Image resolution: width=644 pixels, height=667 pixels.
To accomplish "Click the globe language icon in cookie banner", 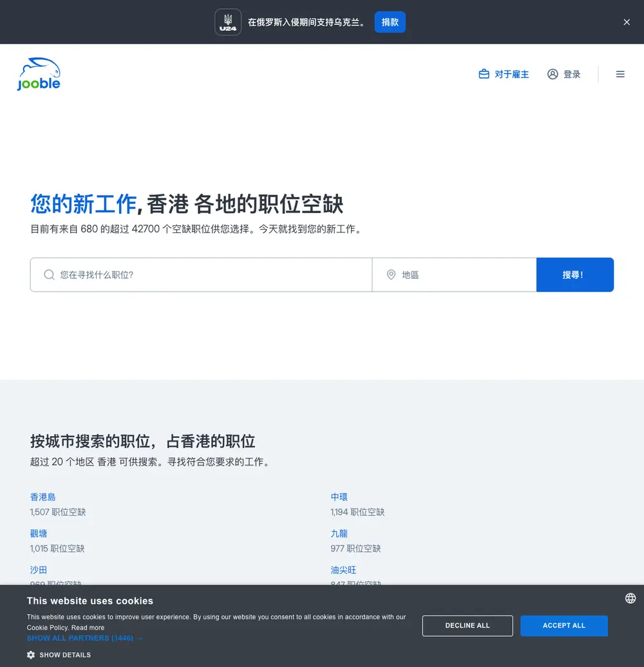I will (x=630, y=599).
